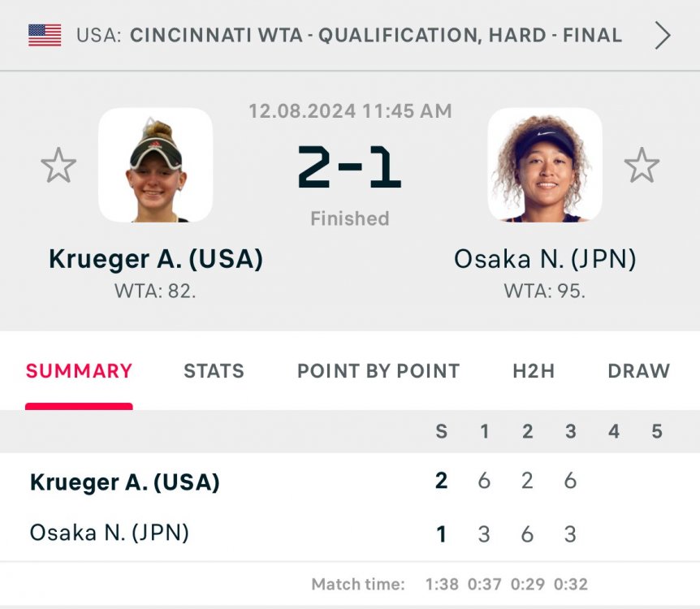Open the Draw tab
The height and width of the screenshot is (609, 700).
point(638,371)
